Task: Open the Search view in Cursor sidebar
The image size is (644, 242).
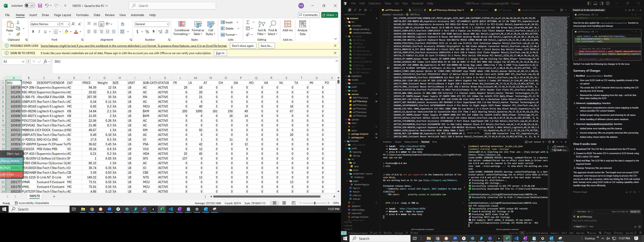Action: (x=355, y=10)
